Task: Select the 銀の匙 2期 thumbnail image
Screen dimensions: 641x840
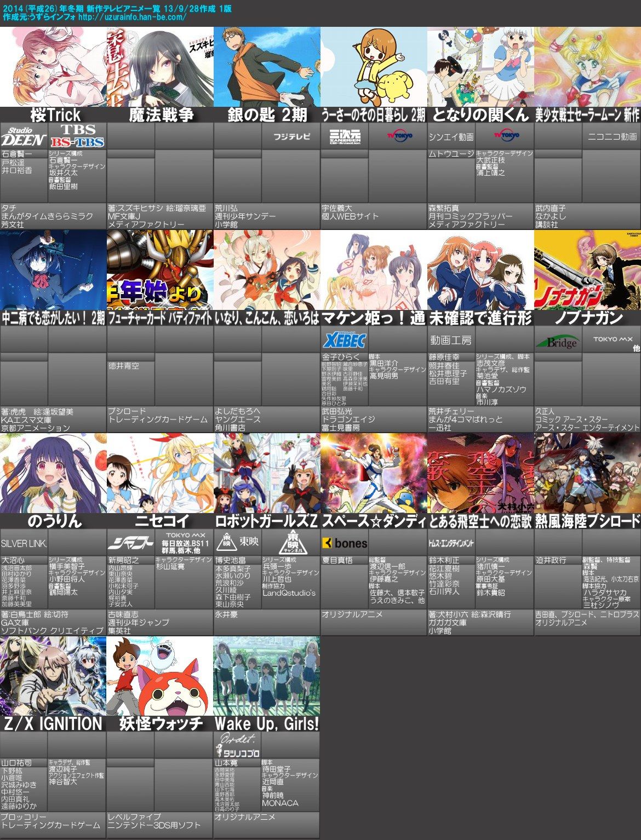Action: [x=267, y=66]
